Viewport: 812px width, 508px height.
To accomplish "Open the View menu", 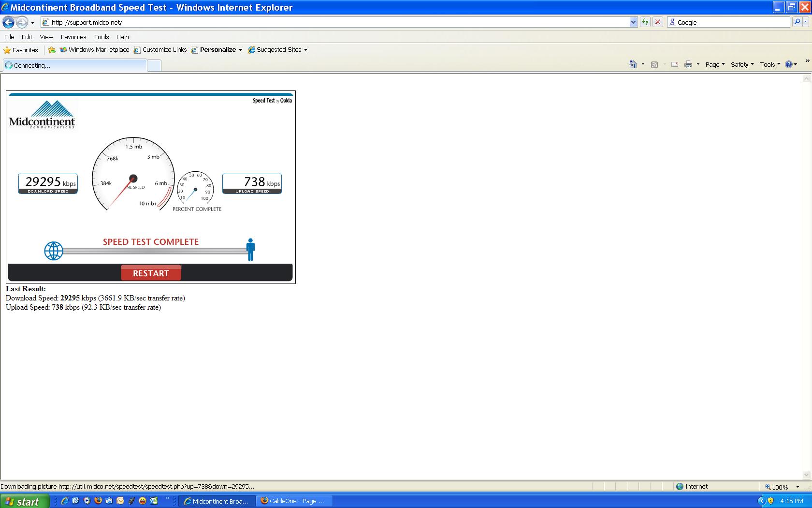I will pyautogui.click(x=46, y=37).
